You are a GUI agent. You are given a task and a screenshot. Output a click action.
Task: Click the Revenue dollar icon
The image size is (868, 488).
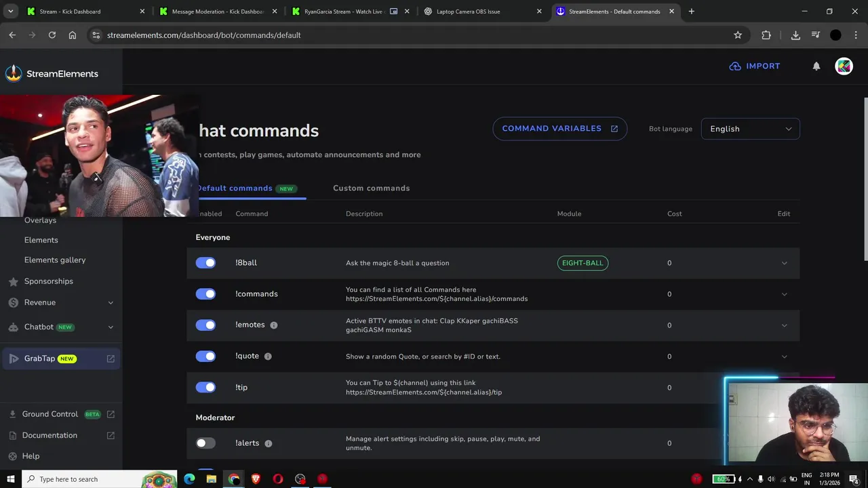13,302
